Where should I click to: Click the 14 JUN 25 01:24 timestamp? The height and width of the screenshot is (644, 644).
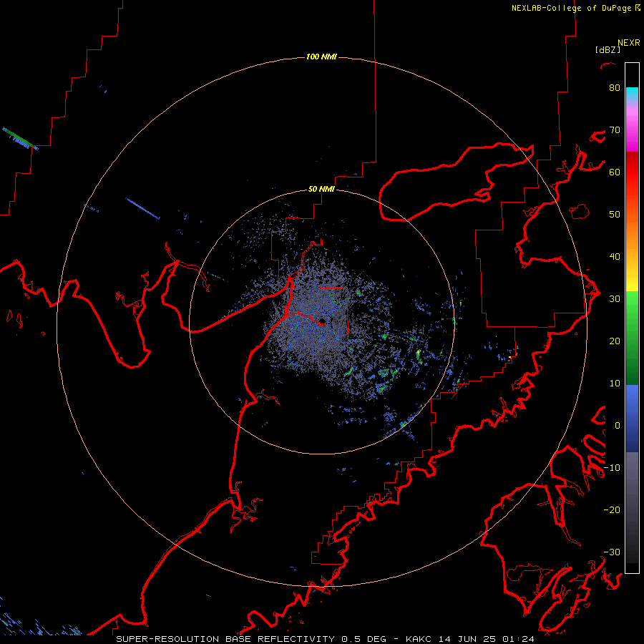pos(487,639)
